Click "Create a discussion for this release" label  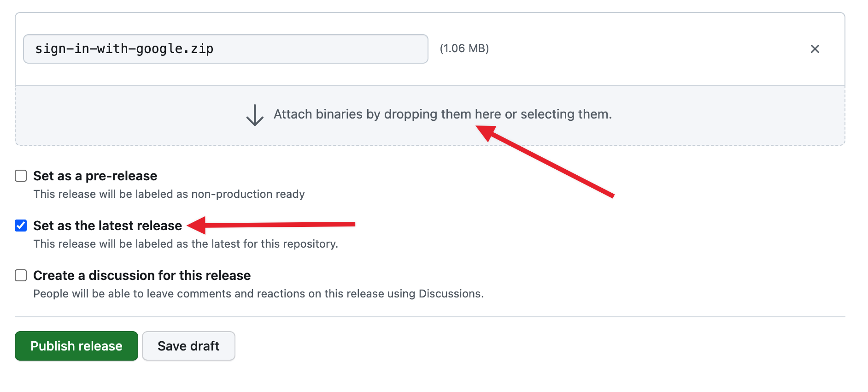point(142,275)
